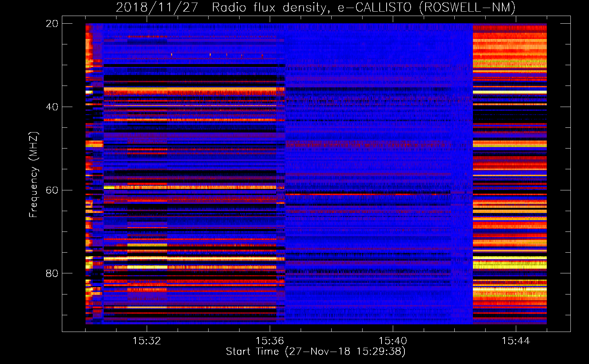The height and width of the screenshot is (364, 589).
Task: Click the plot title text e-CALLISTO (ROSWELL-NM)
Action: 426,7
